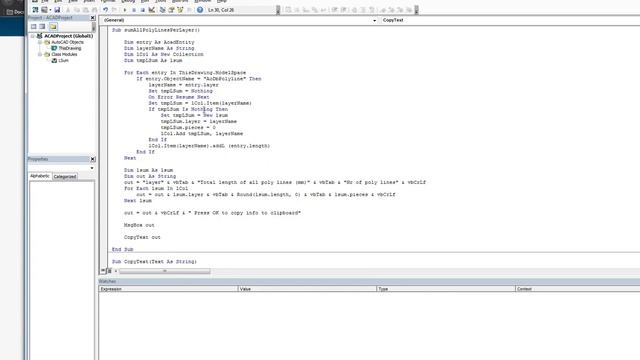Viewport: 640px width, 360px height.
Task: Open the CopyText procedure dropdown
Action: point(510,20)
